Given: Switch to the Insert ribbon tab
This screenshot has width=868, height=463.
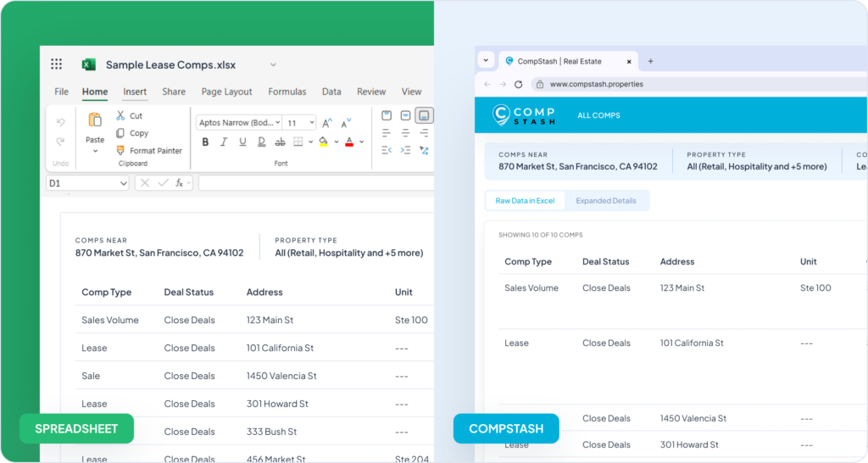Looking at the screenshot, I should (135, 92).
